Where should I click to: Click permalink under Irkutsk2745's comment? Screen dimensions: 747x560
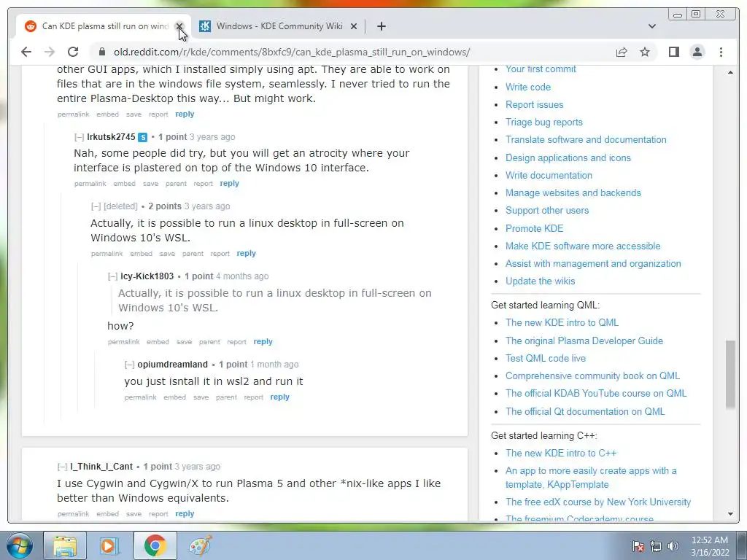(90, 183)
